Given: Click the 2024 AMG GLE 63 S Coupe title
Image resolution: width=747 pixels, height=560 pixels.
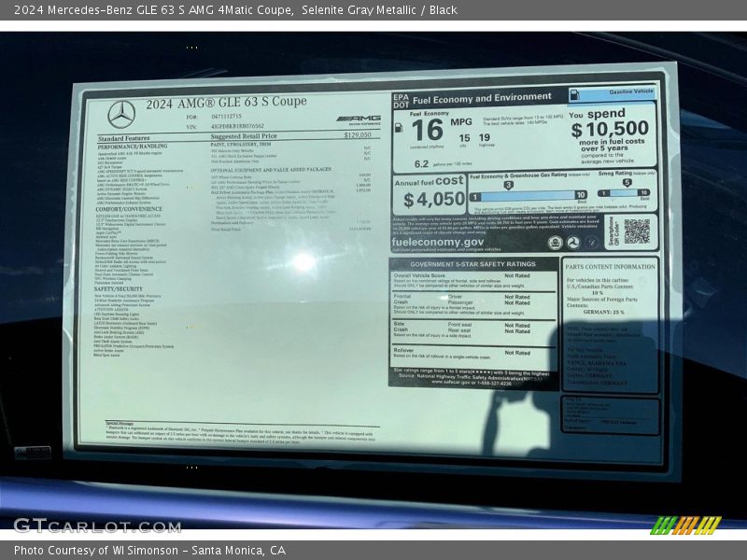Looking at the screenshot, I should pos(225,102).
